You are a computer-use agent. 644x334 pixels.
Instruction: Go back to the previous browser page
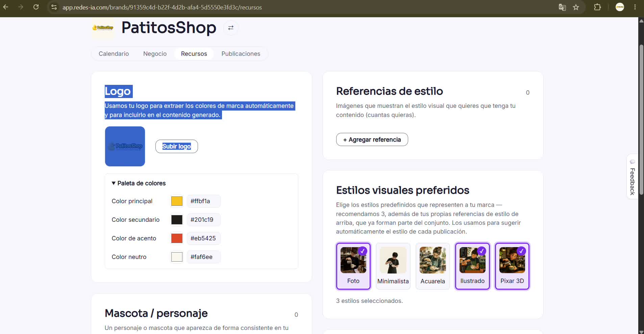(6, 7)
